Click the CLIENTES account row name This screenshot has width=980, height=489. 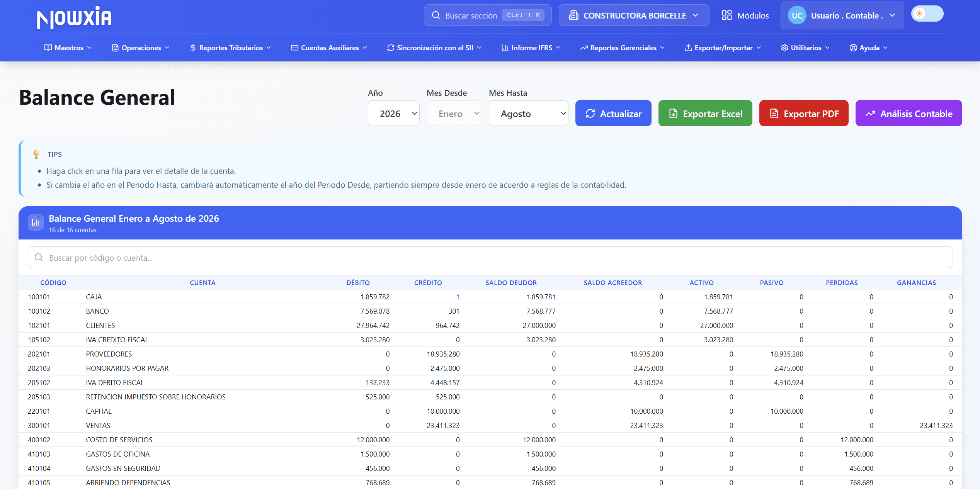[100, 325]
